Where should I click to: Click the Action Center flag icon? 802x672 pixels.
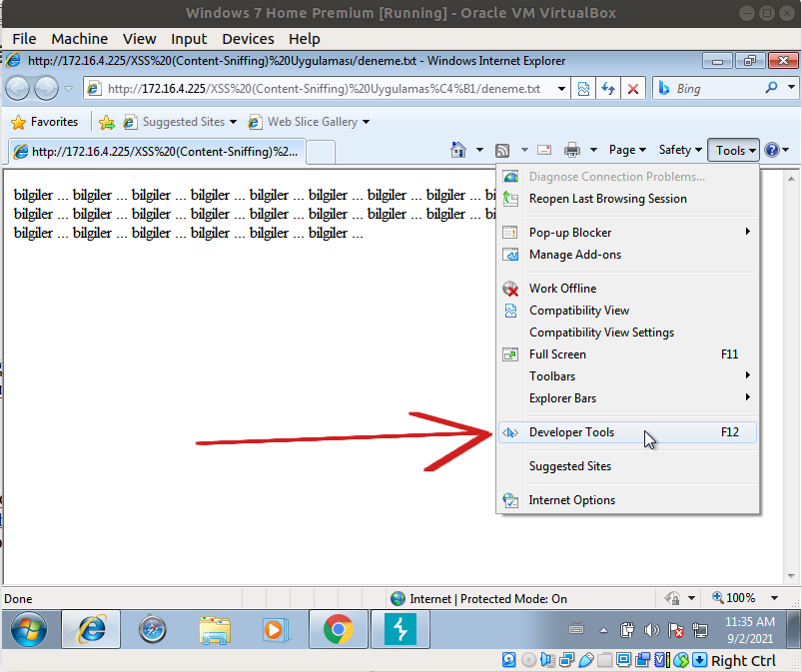(676, 630)
